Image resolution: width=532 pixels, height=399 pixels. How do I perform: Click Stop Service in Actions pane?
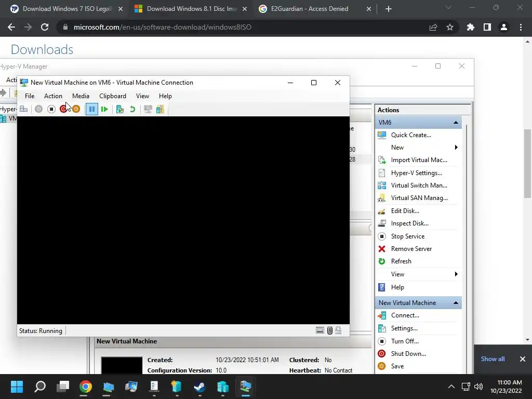tap(407, 236)
